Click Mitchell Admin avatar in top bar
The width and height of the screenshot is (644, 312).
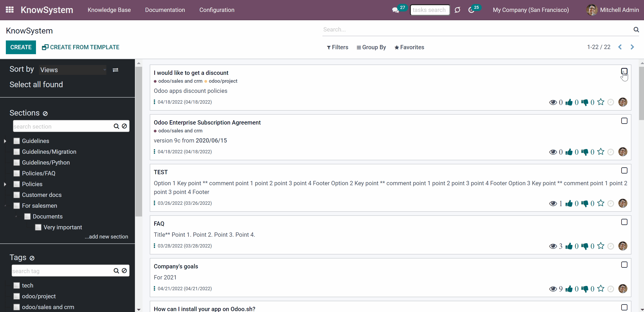[592, 10]
